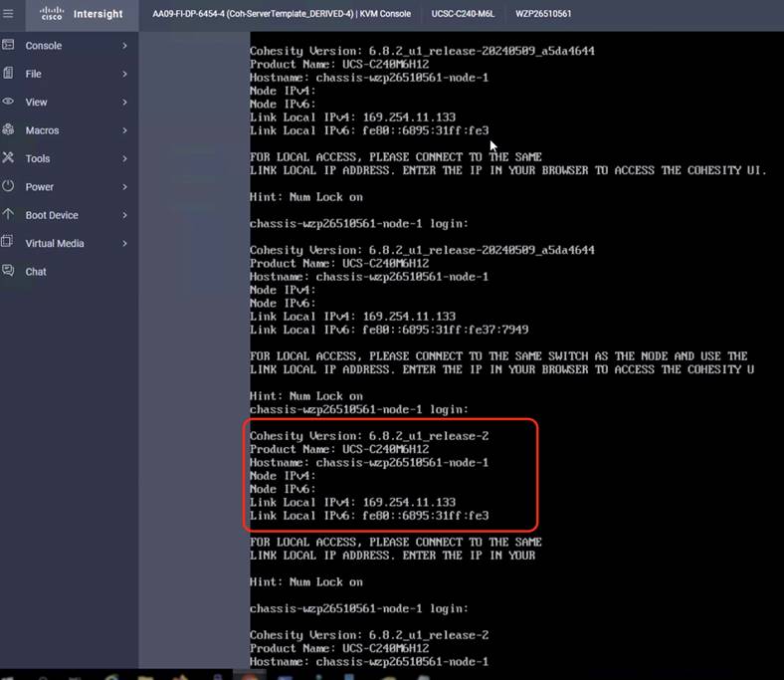
Task: Open the Boot Device menu item
Action: 69,215
